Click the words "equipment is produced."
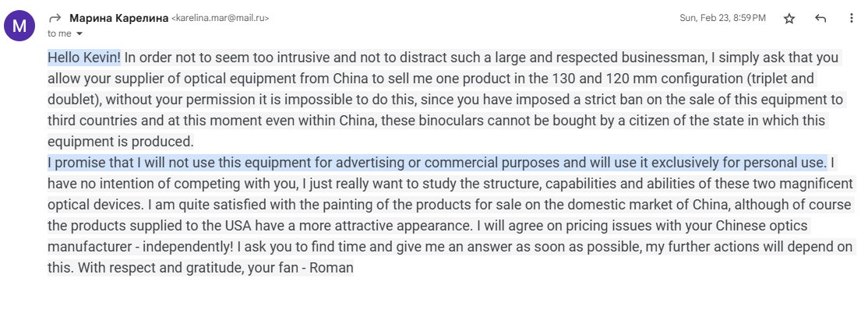Viewport: 868px width, 327px height. point(121,142)
